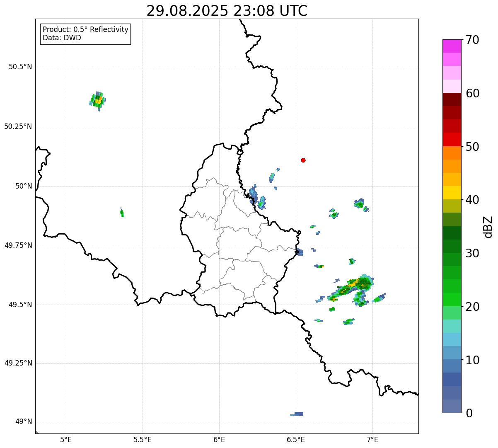Click the Data: DWD label
This screenshot has width=498, height=448.
point(62,38)
